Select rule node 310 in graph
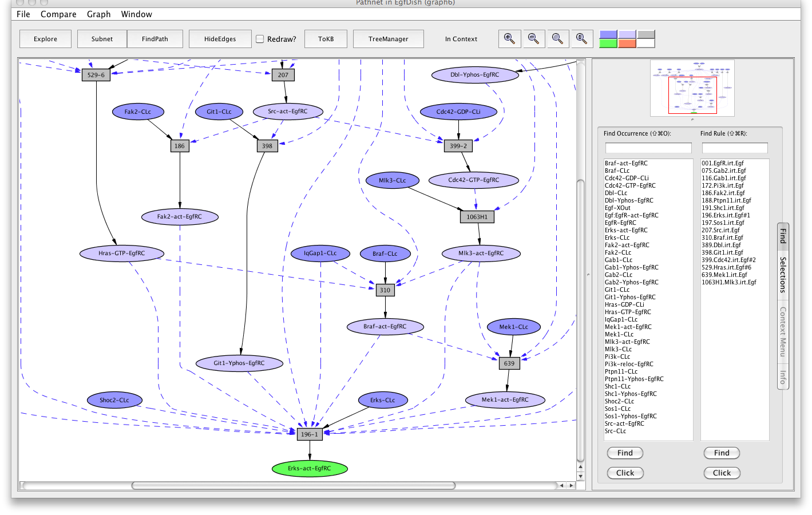 385,290
